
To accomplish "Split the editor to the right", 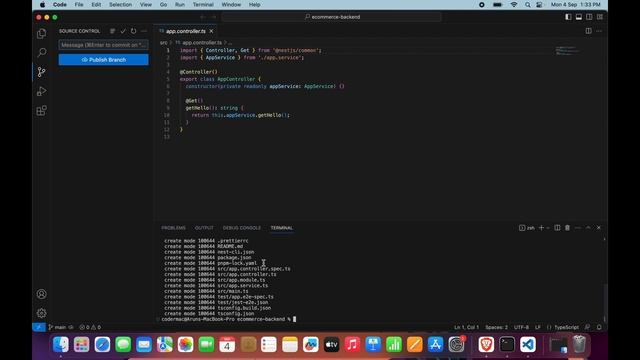I will click(589, 31).
